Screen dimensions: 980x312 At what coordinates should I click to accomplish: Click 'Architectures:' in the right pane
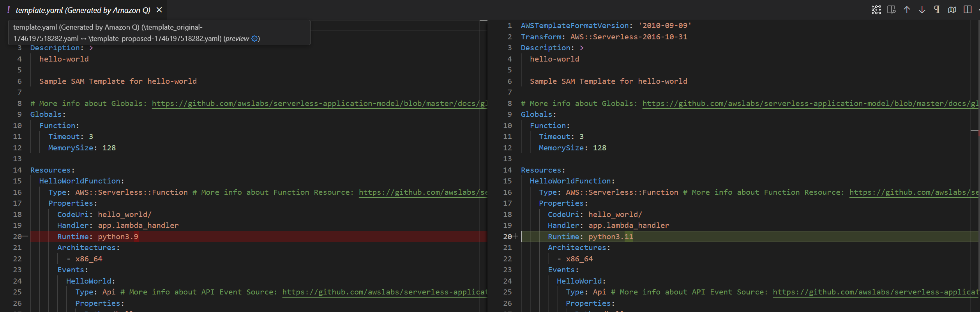[x=579, y=247]
